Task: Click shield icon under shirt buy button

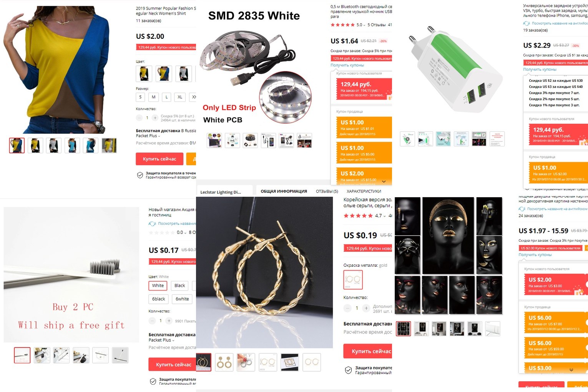Action: [140, 175]
